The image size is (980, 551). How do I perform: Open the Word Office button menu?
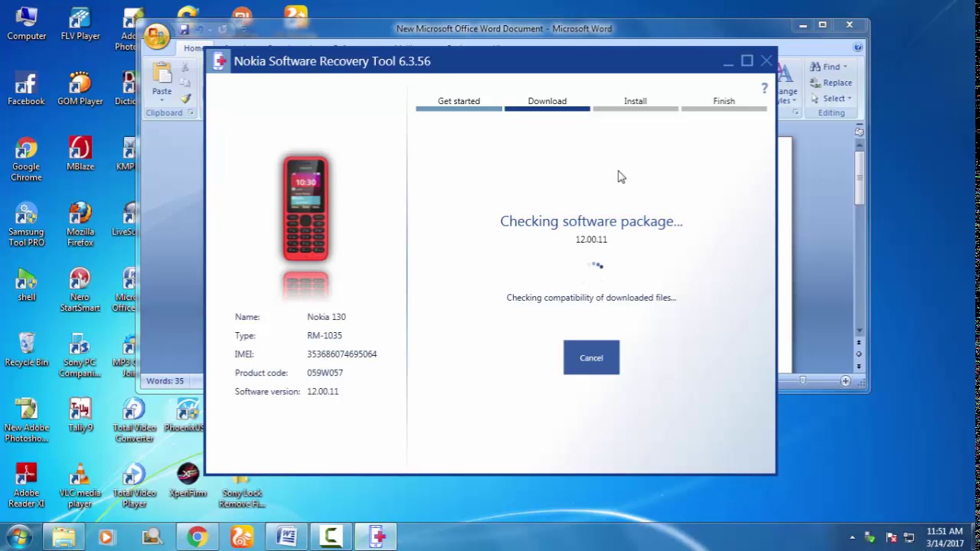pos(156,35)
